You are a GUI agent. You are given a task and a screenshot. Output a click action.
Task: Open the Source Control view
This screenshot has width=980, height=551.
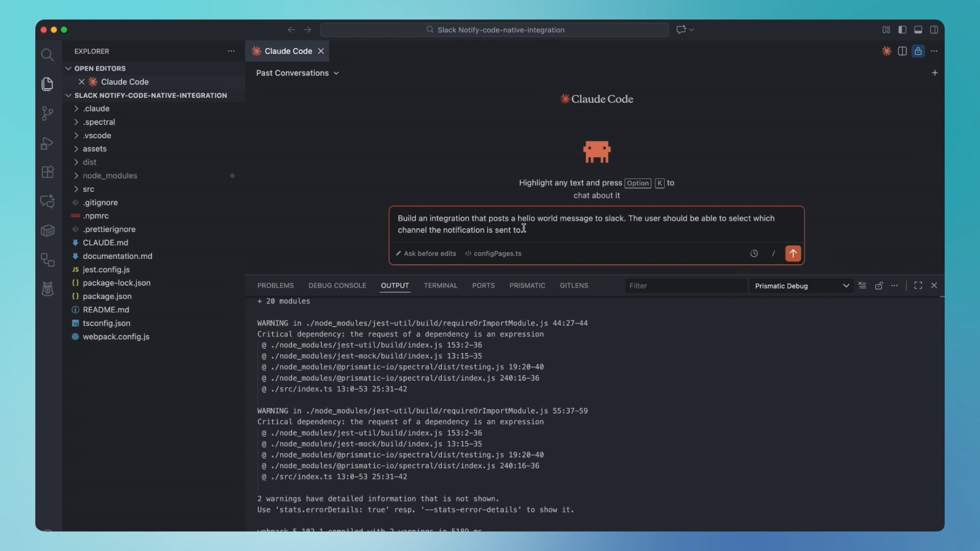pyautogui.click(x=47, y=113)
